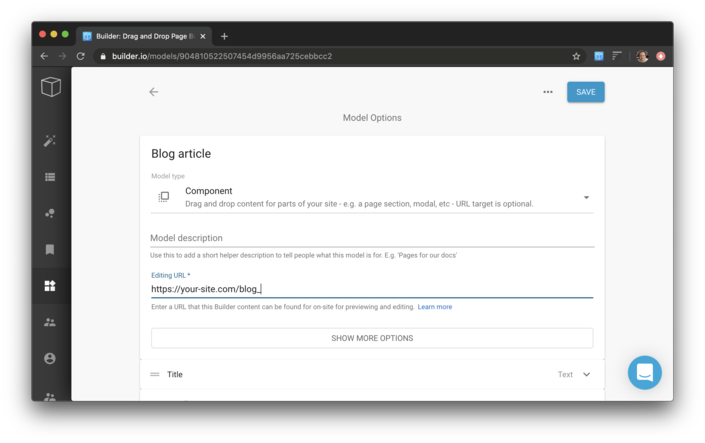Open the team members sidebar icon
Viewport: 705px width, 443px height.
[x=50, y=322]
